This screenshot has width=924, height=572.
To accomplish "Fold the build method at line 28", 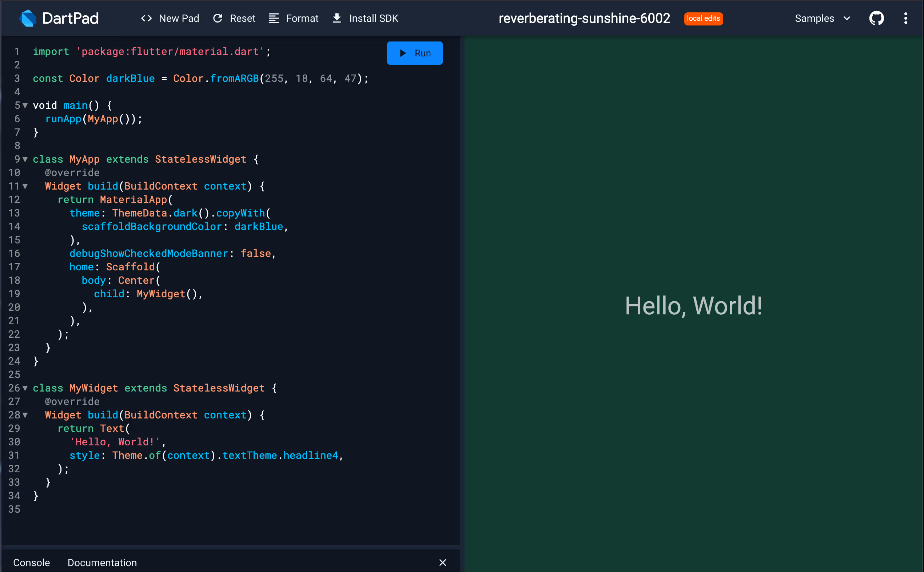I will click(x=25, y=415).
